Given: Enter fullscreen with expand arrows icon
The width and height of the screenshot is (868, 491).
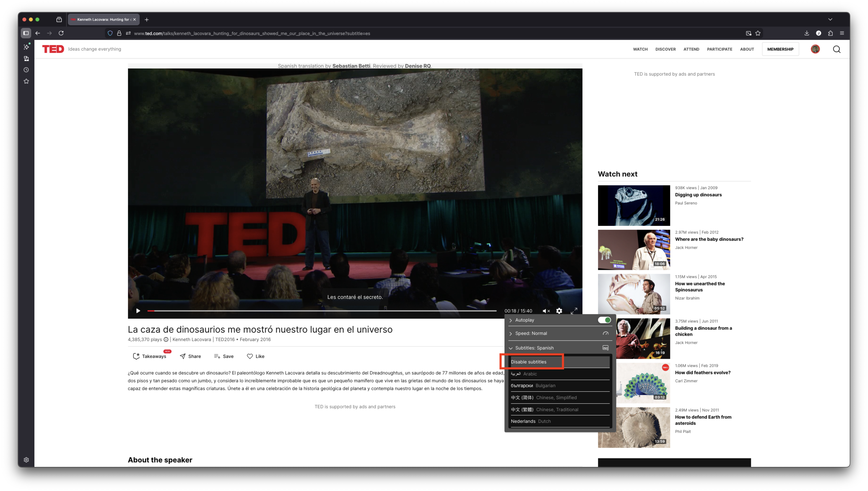Looking at the screenshot, I should [574, 311].
